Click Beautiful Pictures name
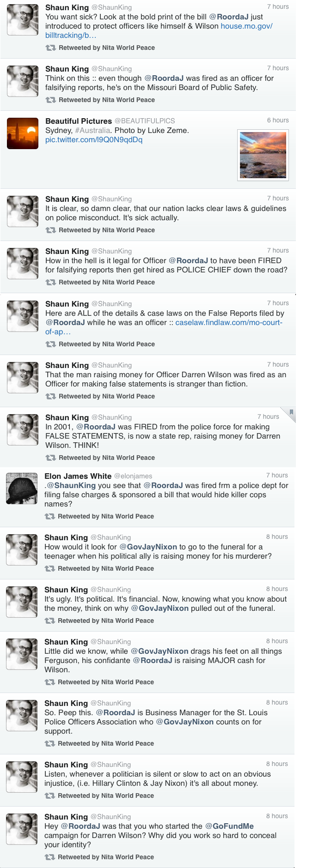 tap(79, 121)
